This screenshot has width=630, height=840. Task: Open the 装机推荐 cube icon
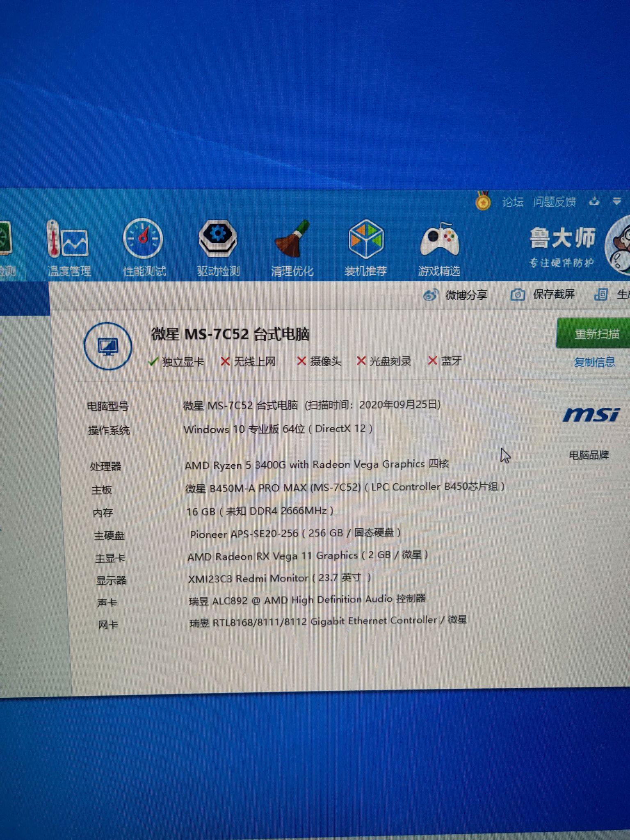[x=365, y=247]
